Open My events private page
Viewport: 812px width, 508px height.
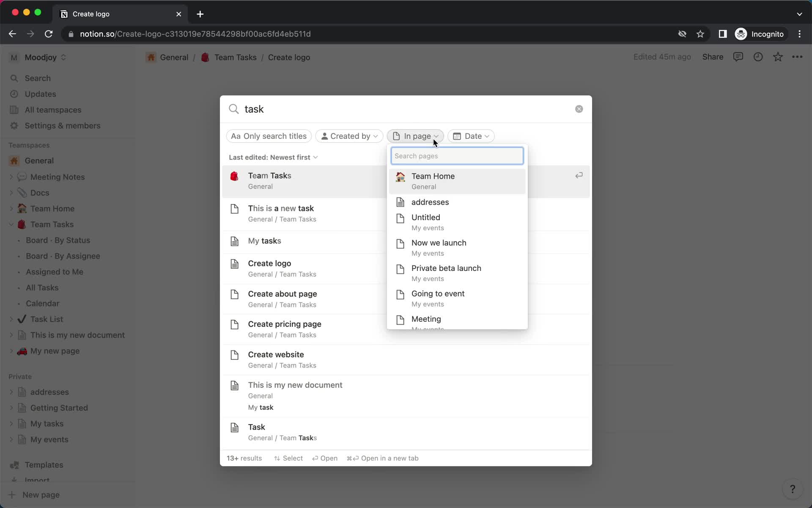click(49, 439)
